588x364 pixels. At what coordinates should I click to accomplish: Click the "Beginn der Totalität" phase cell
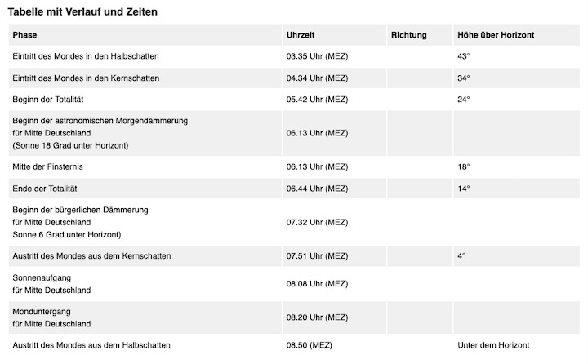tap(50, 99)
